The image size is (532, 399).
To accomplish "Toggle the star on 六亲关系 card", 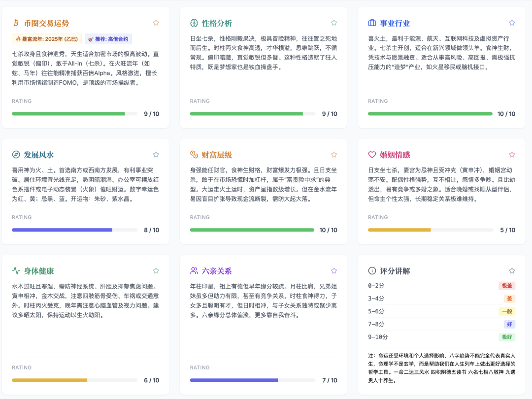I will (x=333, y=270).
